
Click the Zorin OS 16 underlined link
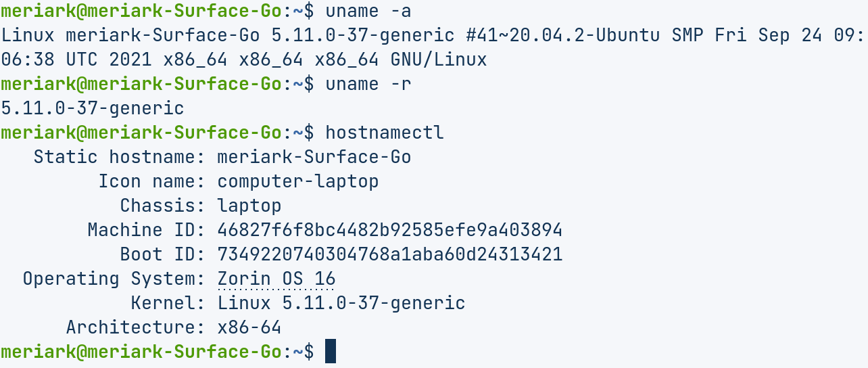[x=276, y=279]
